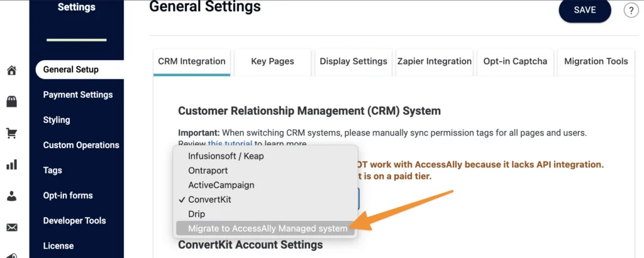Switch to the Zapier Integration tab

(x=435, y=62)
